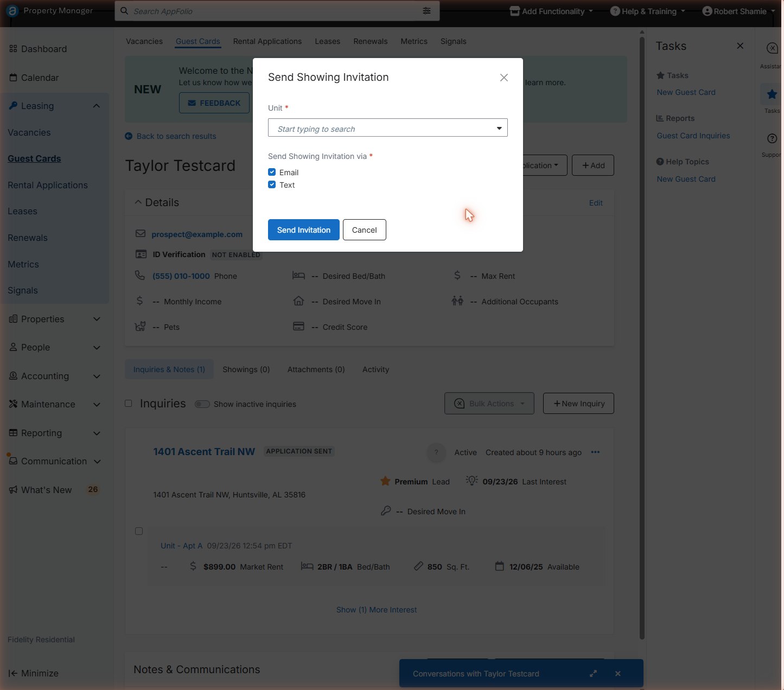Check the Inquiries select-all checkbox

pos(129,404)
